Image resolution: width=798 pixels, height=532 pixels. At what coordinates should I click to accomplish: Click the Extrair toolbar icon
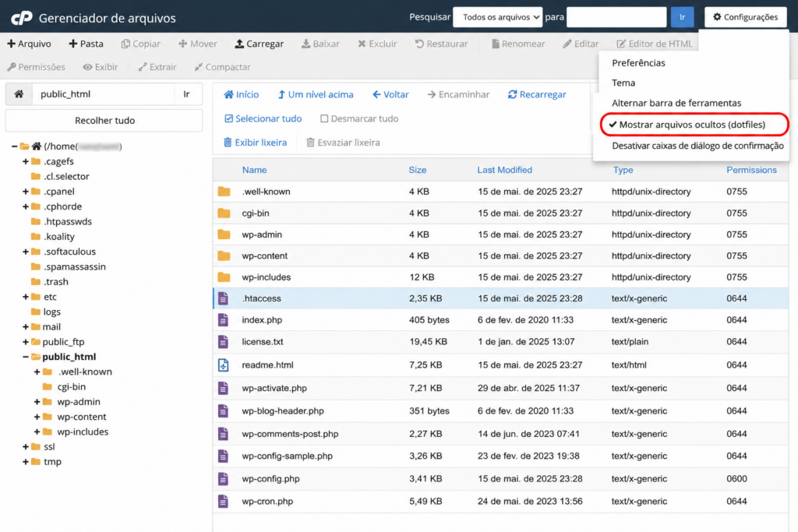(x=143, y=67)
